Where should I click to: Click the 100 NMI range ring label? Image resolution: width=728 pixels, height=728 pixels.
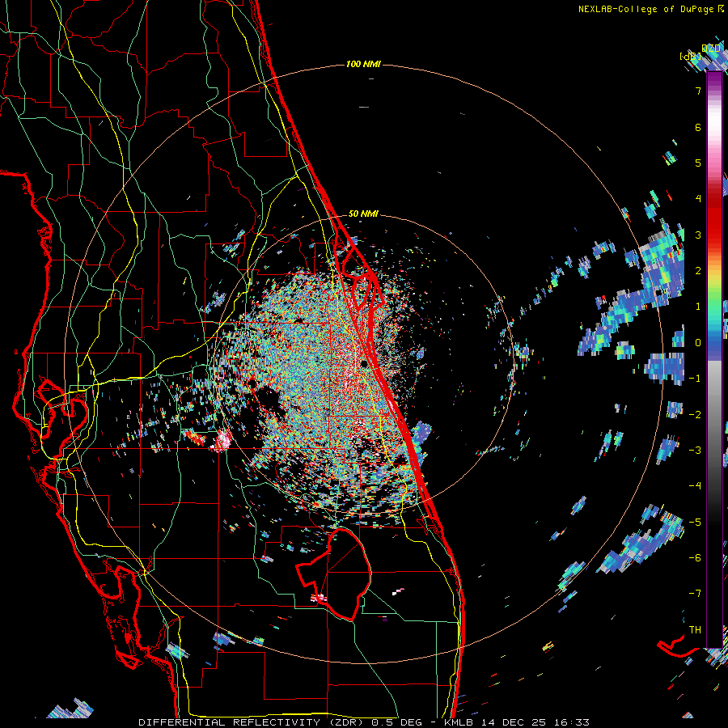coord(363,64)
